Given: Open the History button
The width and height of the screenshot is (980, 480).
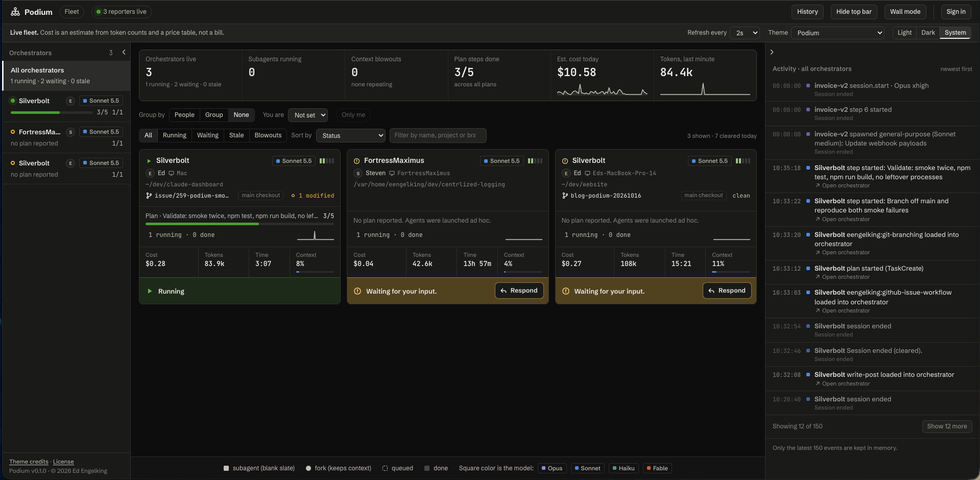Looking at the screenshot, I should click(807, 12).
